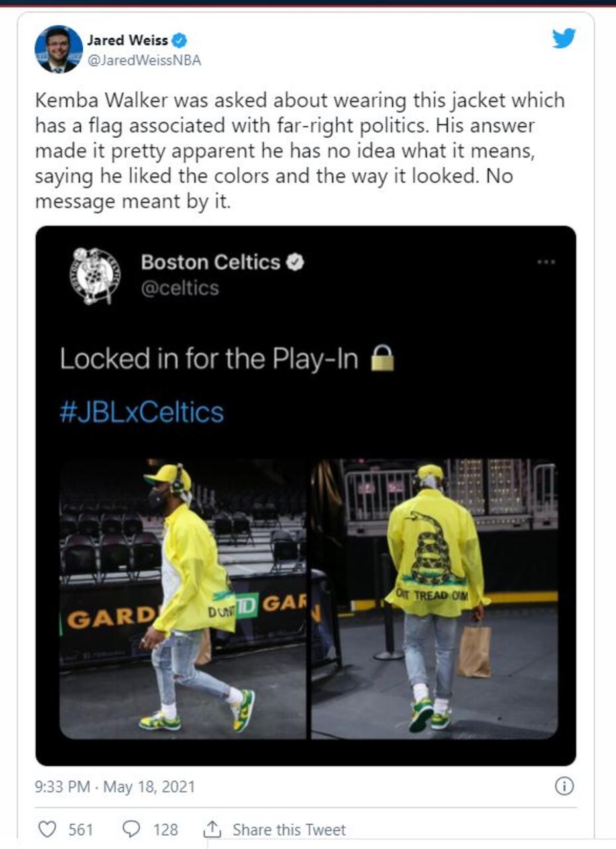616x849 pixels.
Task: View the left photo of the player walking
Action: 183,599
